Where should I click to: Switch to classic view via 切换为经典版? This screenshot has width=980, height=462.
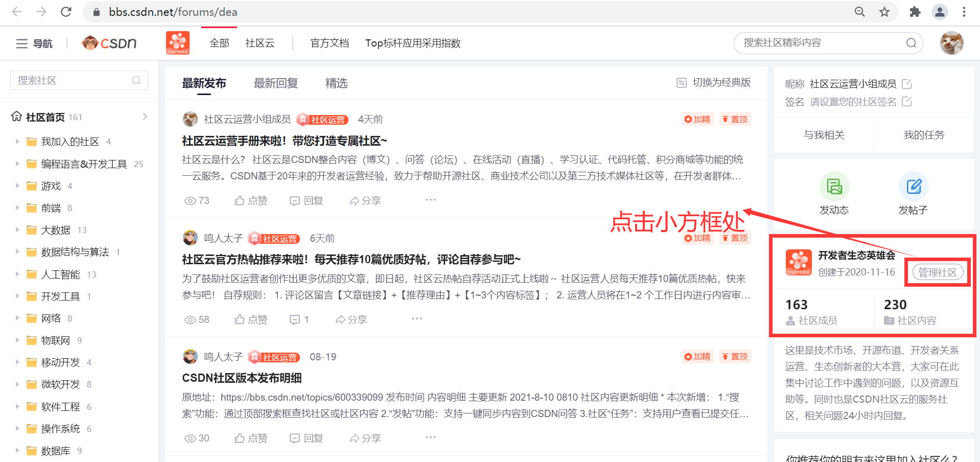[x=714, y=82]
